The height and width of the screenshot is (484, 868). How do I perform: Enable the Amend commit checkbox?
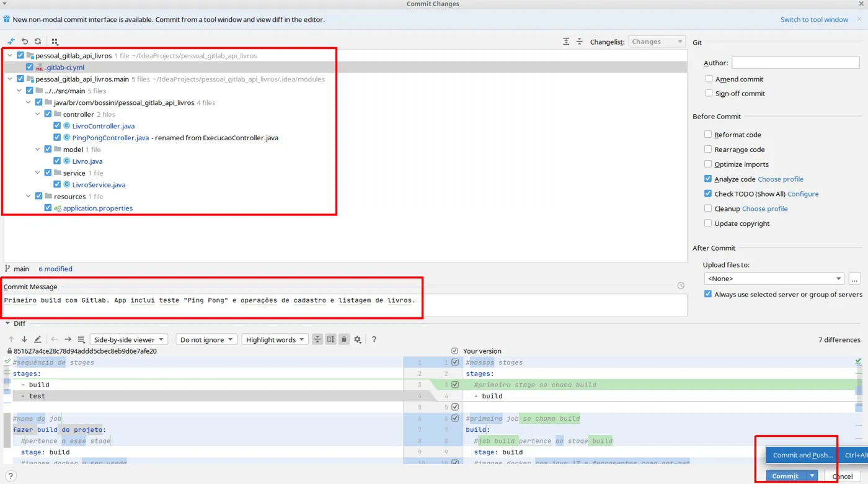coord(709,79)
